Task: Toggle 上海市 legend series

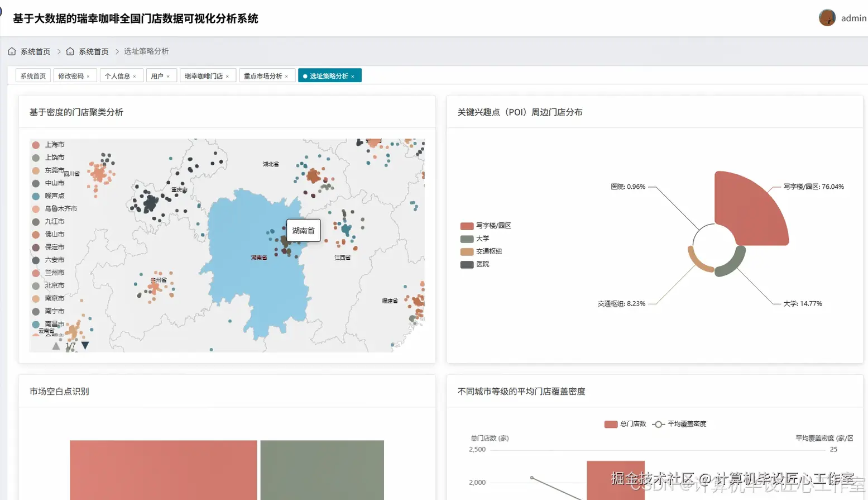Action: coord(49,145)
